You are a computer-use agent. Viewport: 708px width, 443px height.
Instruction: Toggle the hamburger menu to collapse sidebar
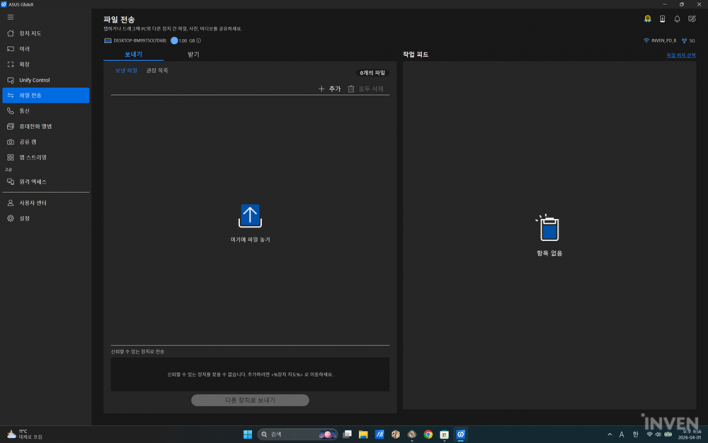(x=11, y=17)
